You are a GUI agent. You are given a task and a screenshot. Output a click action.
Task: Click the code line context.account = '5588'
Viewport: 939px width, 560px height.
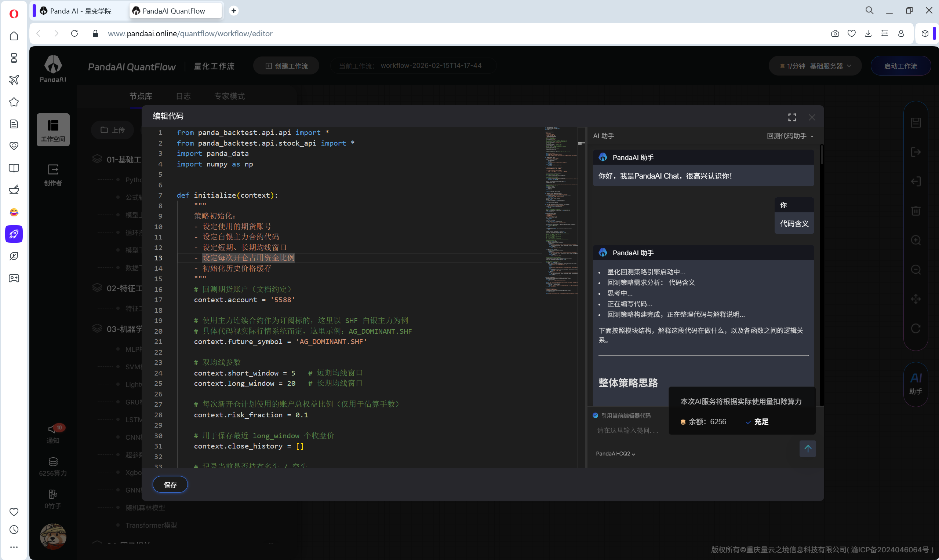(244, 300)
